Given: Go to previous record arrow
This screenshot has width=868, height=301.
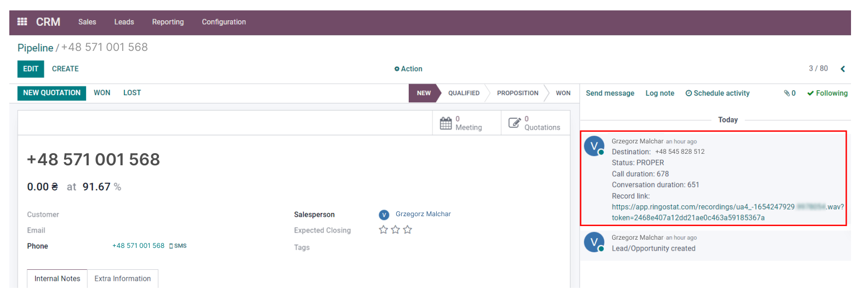Looking at the screenshot, I should point(843,69).
